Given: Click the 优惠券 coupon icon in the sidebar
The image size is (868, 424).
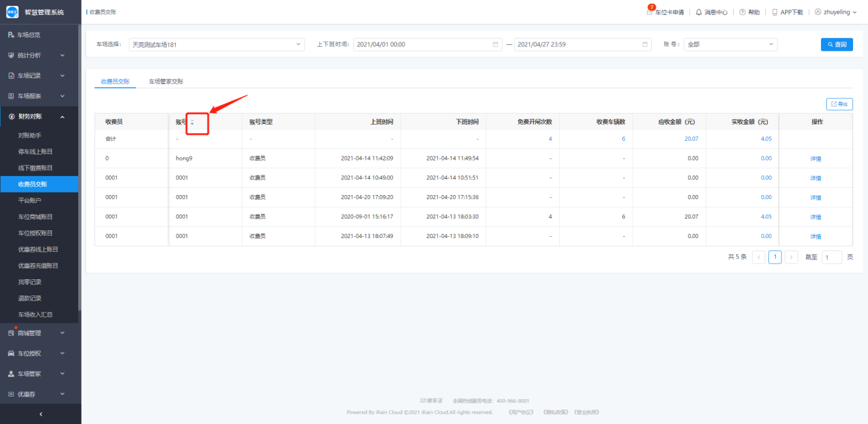Looking at the screenshot, I should tap(11, 394).
